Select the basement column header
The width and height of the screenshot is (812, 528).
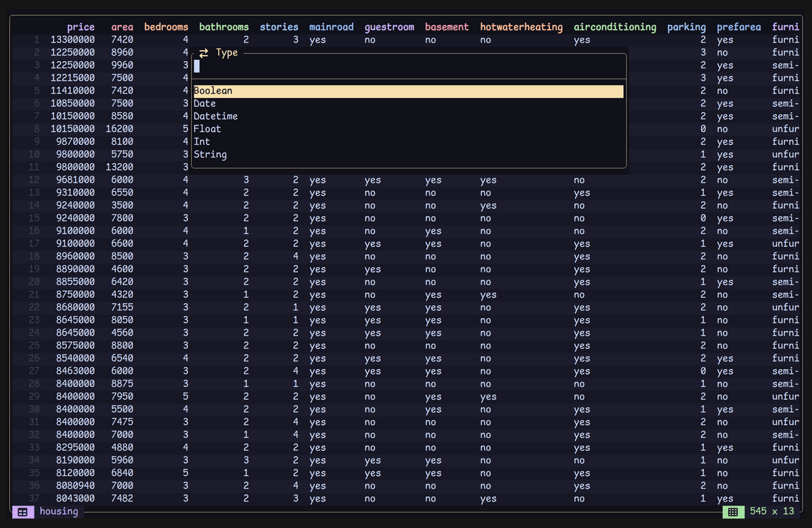pyautogui.click(x=447, y=27)
